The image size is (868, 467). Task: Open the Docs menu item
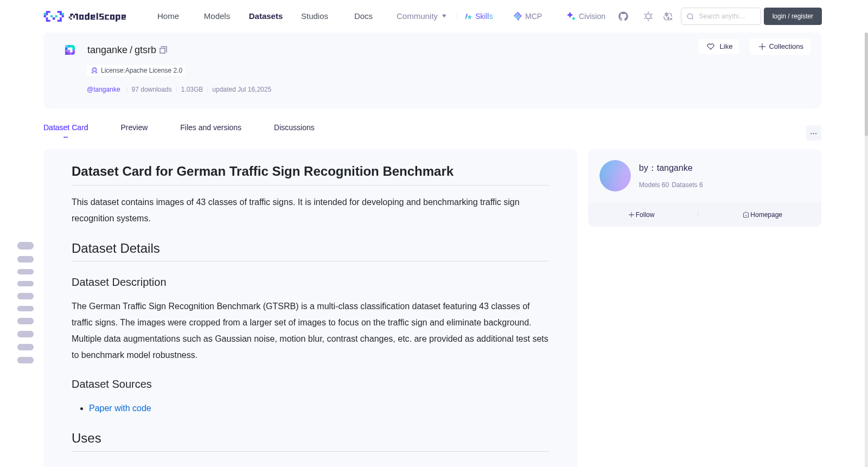point(363,16)
